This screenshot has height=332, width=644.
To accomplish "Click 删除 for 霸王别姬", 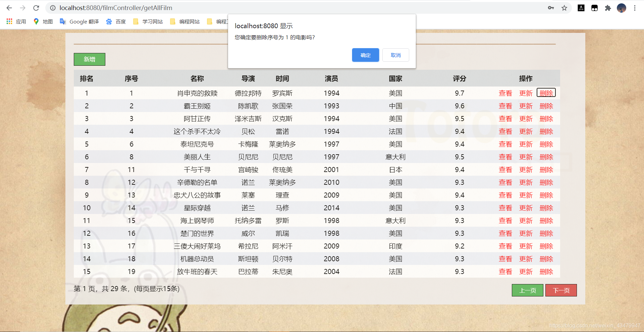I will 546,106.
